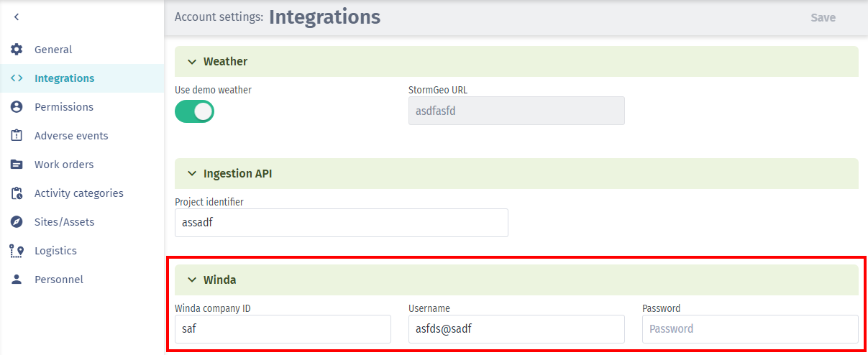Collapse the Winda section chevron
This screenshot has width=868, height=355.
(x=192, y=280)
